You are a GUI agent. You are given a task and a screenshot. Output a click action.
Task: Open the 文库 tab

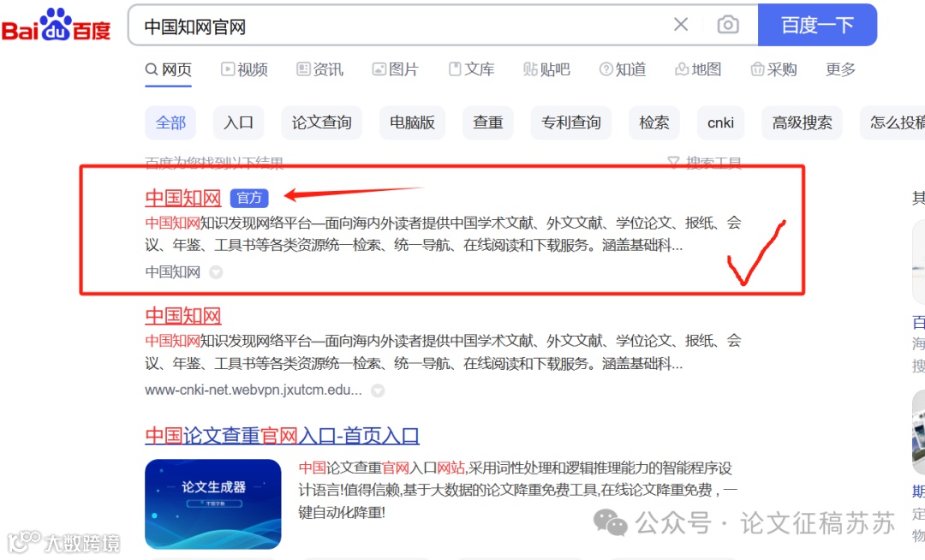[x=471, y=69]
